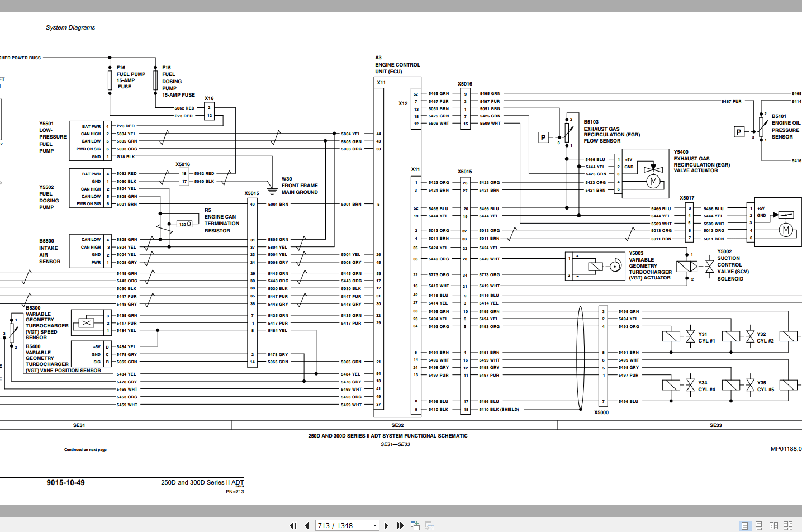Return to the previous view
Screen dimensions: 802x532
(x=415, y=525)
